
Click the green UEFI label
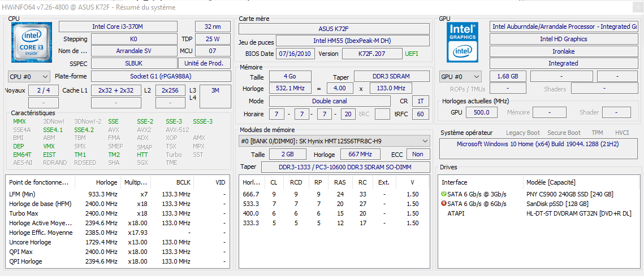(411, 54)
